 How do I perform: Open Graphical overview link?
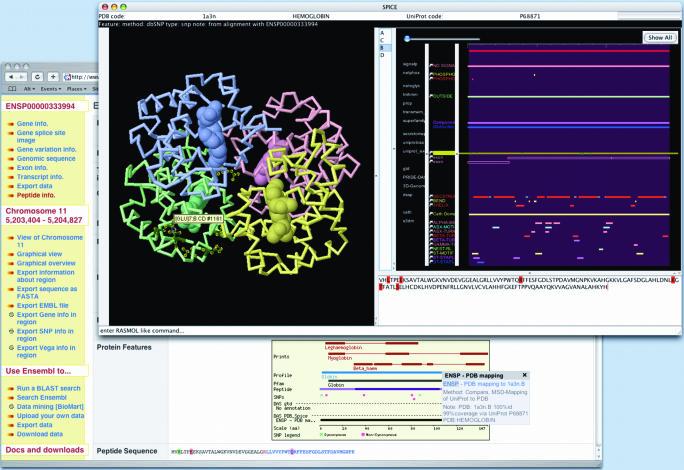46,263
